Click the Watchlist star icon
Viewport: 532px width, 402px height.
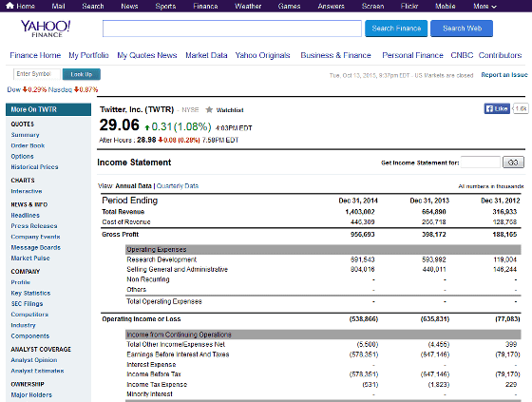tap(209, 109)
